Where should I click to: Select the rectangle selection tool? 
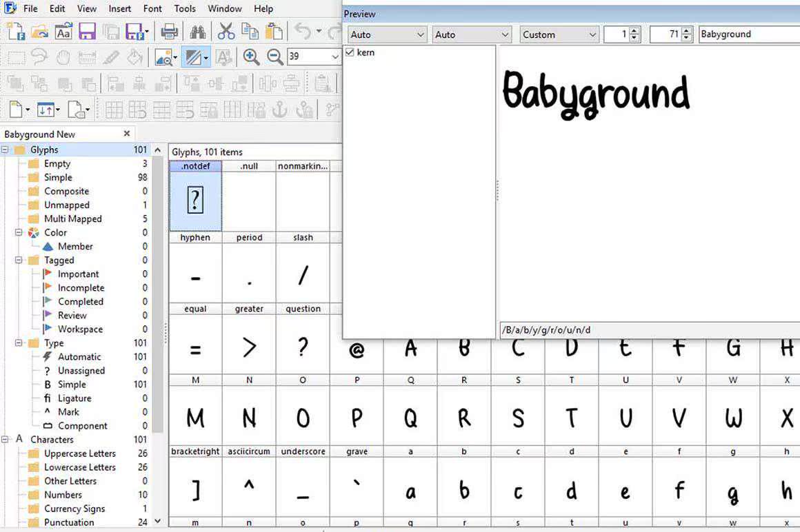16,57
